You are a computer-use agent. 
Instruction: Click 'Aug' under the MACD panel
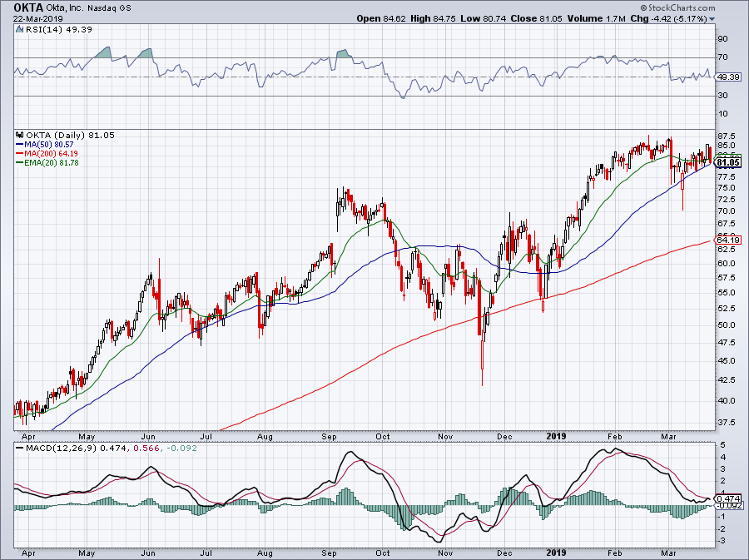pos(265,553)
